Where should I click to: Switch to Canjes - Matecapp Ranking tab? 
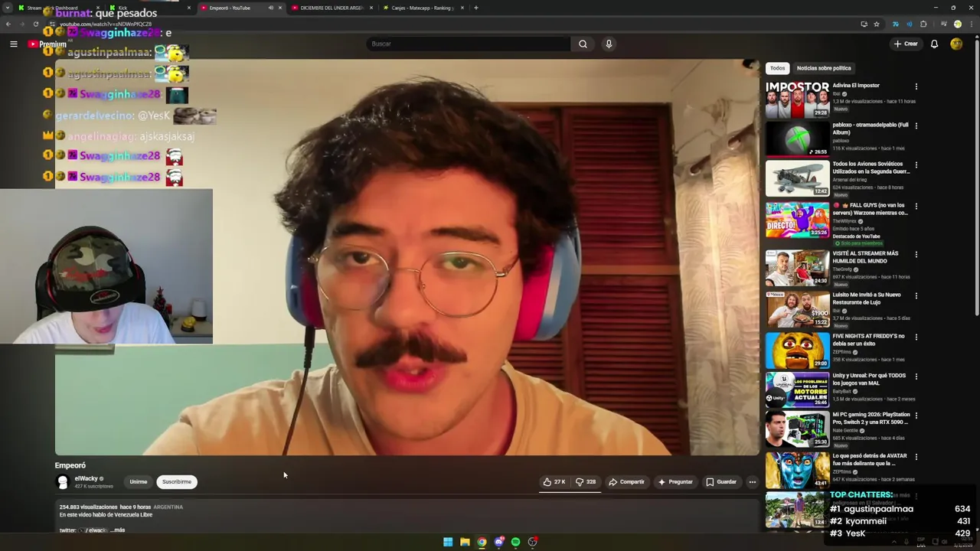coord(423,8)
